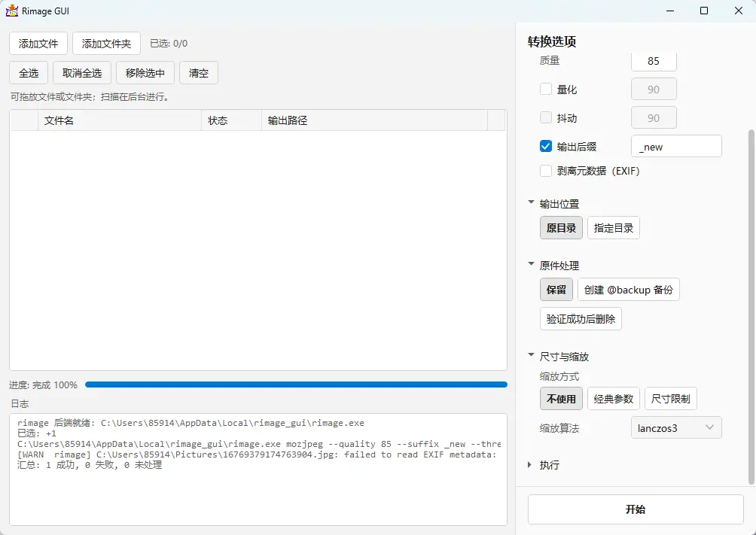
Task: Maximize the Rimage GUI window
Action: (704, 11)
